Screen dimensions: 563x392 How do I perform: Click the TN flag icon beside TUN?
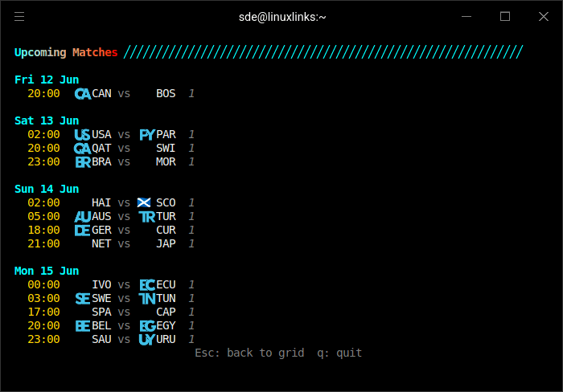tap(147, 299)
